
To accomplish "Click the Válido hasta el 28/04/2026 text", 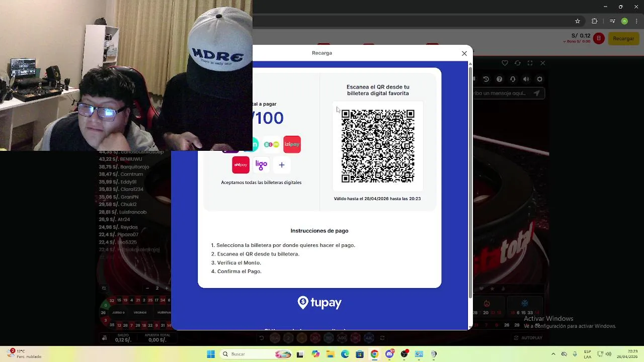I will click(377, 199).
